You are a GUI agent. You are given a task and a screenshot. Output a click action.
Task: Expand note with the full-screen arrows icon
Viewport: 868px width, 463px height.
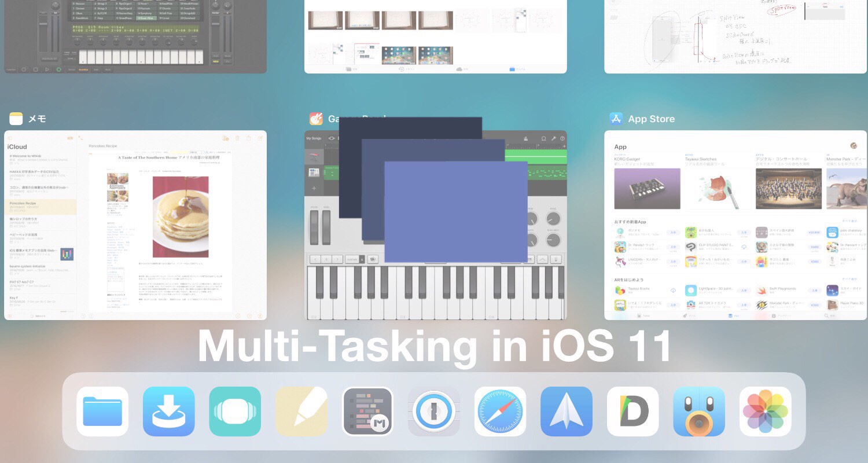tap(80, 138)
